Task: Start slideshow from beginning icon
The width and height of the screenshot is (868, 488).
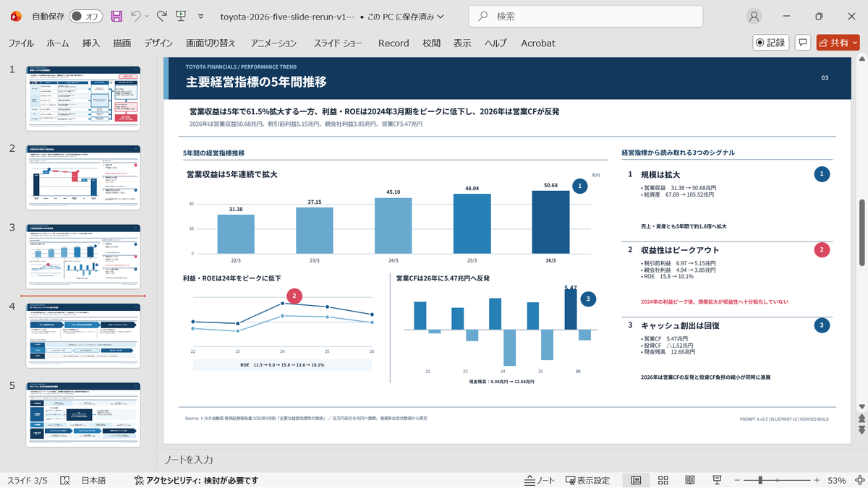Action: pyautogui.click(x=182, y=16)
